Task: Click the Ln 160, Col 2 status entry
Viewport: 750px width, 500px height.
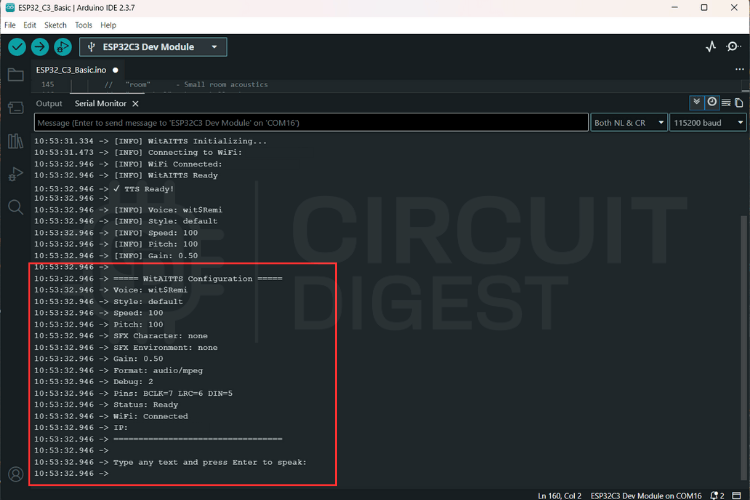Action: (x=560, y=496)
